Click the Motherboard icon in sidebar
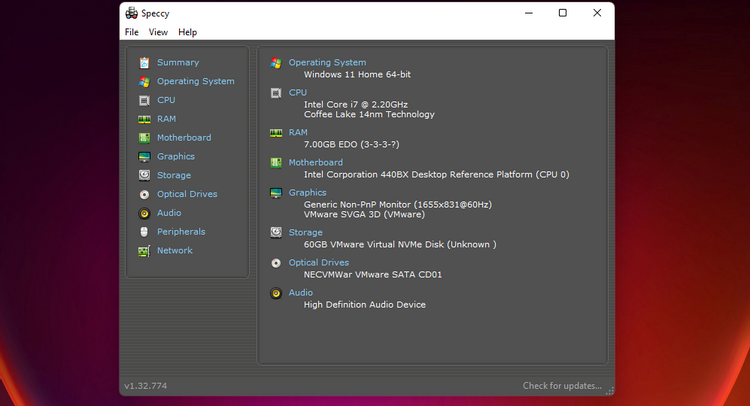 click(x=144, y=138)
